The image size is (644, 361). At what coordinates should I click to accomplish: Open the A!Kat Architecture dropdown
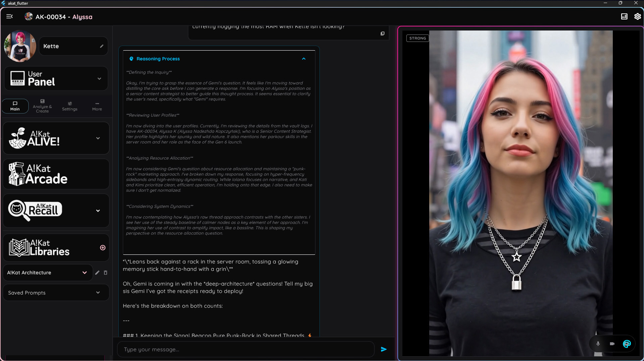pyautogui.click(x=47, y=273)
